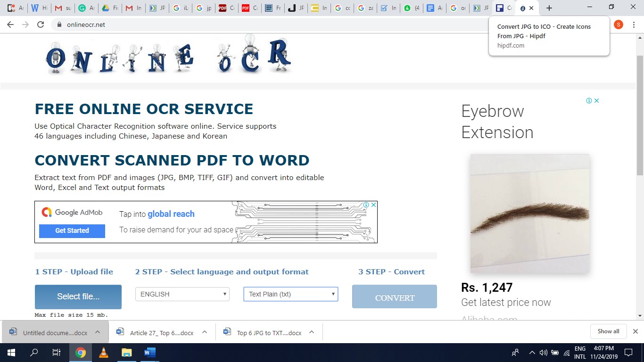Image resolution: width=644 pixels, height=362 pixels.
Task: Click Get Started on the AdMob ad
Action: [72, 230]
